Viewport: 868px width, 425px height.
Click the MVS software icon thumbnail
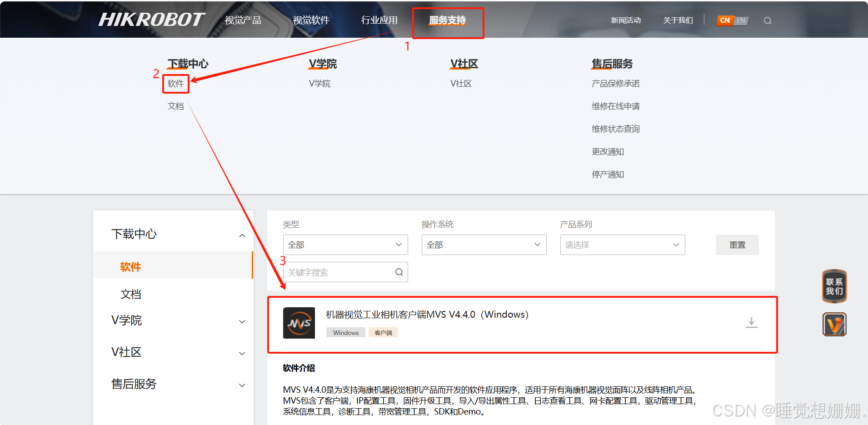pyautogui.click(x=299, y=323)
